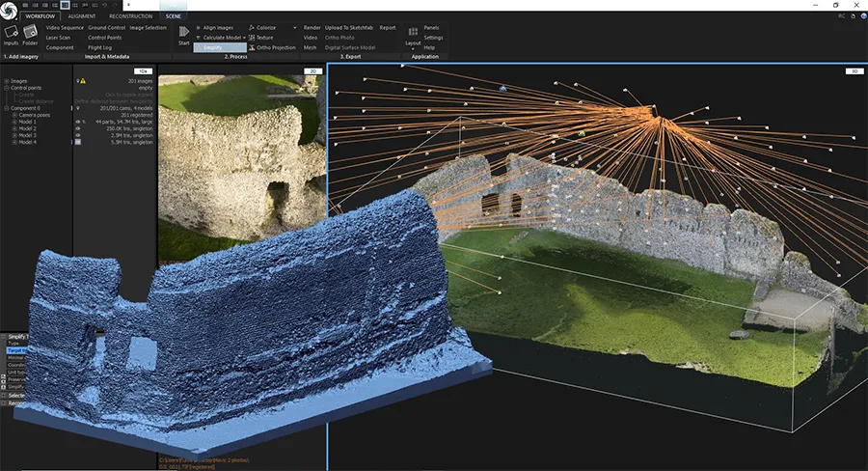Screen dimensions: 868x471
Task: Click the Align Images tool
Action: click(219, 28)
